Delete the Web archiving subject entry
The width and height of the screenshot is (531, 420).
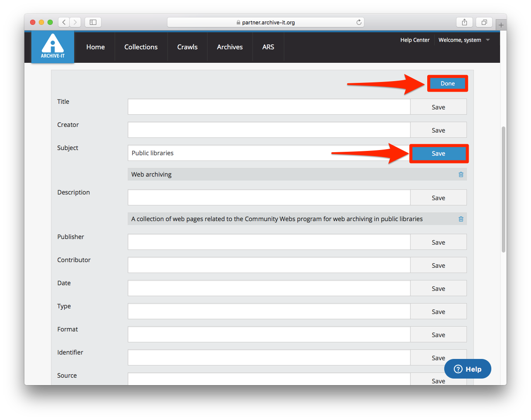461,174
